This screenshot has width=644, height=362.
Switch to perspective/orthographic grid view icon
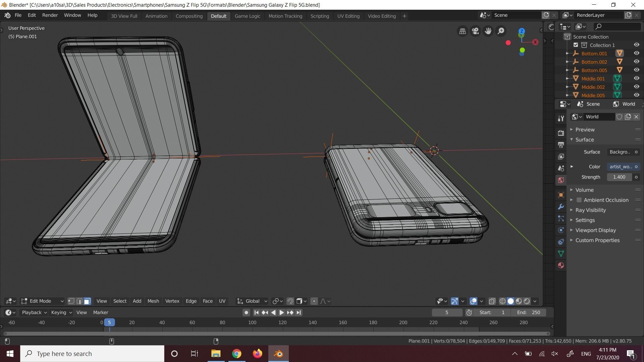[x=463, y=31]
